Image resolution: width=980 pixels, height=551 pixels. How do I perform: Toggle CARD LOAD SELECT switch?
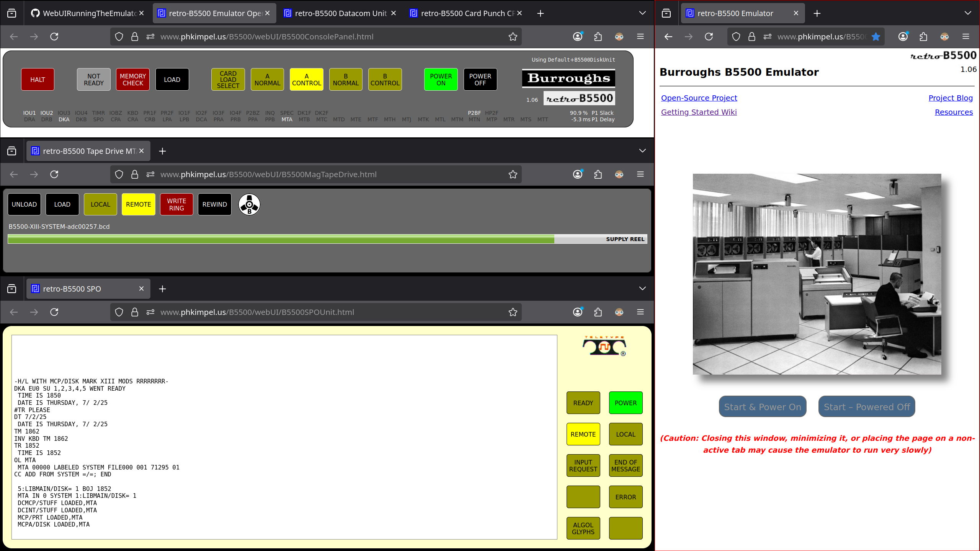pyautogui.click(x=228, y=80)
